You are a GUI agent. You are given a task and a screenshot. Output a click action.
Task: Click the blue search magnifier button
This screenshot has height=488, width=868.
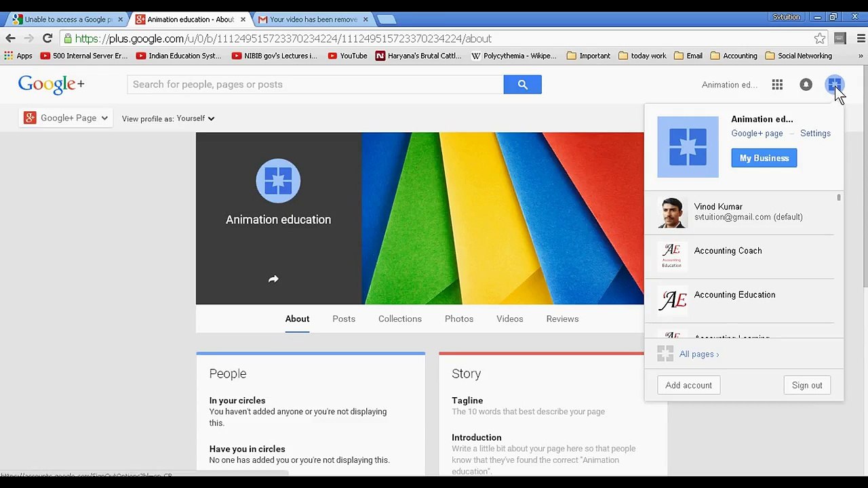tap(522, 84)
